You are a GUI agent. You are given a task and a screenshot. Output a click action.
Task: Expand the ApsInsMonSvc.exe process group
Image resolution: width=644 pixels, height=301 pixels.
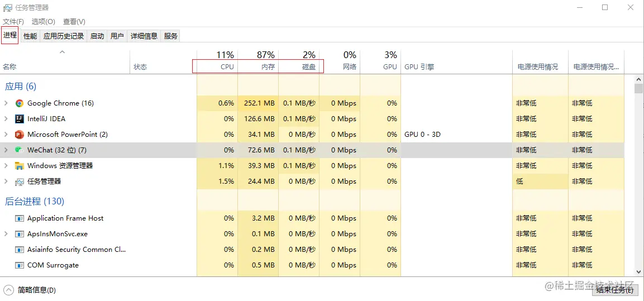(6, 233)
